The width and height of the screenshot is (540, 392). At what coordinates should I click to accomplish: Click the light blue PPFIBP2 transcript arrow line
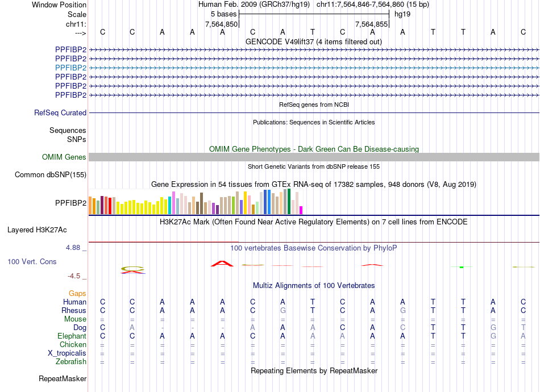(x=314, y=68)
